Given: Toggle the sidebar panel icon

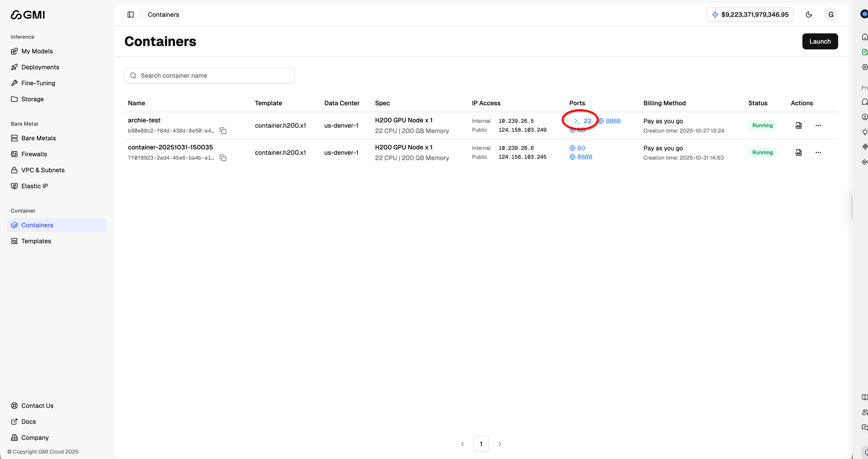Looking at the screenshot, I should [x=131, y=15].
